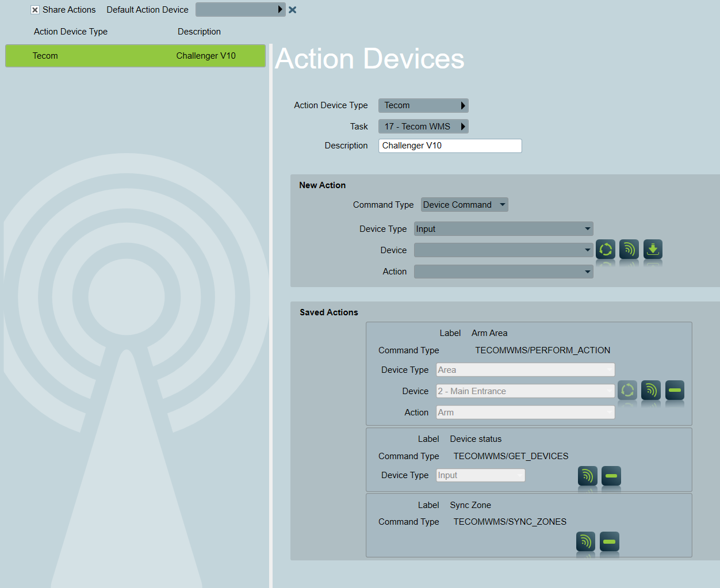Screen dimensions: 720x588
Task: Click refresh icon in New Action section
Action: click(606, 249)
